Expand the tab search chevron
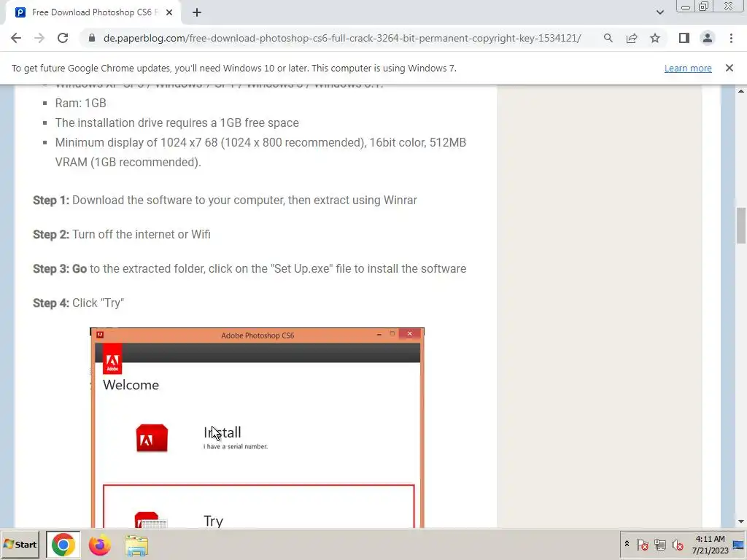Screen dimensions: 747x560 point(659,12)
